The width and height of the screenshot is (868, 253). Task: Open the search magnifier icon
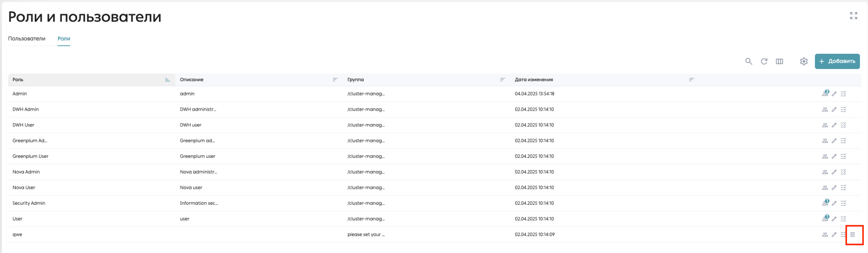(748, 61)
